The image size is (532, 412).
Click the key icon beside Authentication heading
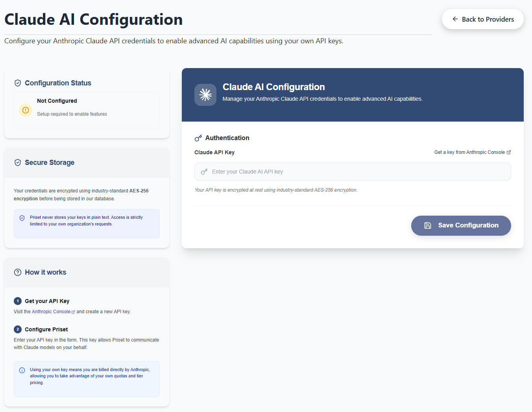(x=198, y=138)
